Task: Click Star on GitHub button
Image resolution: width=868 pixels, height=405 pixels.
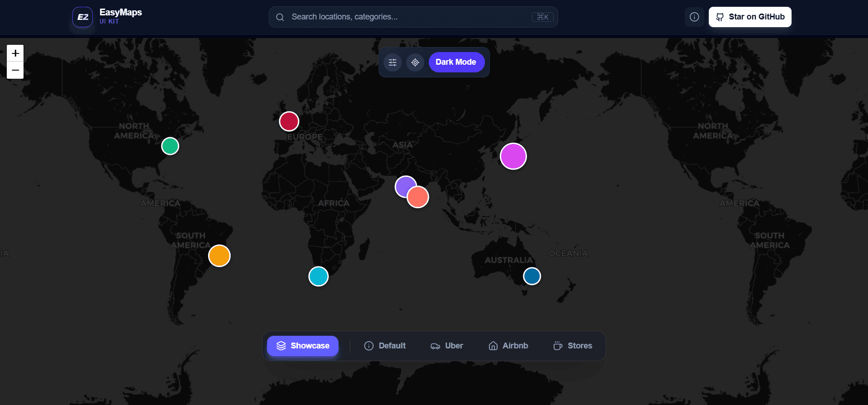Action: [750, 17]
